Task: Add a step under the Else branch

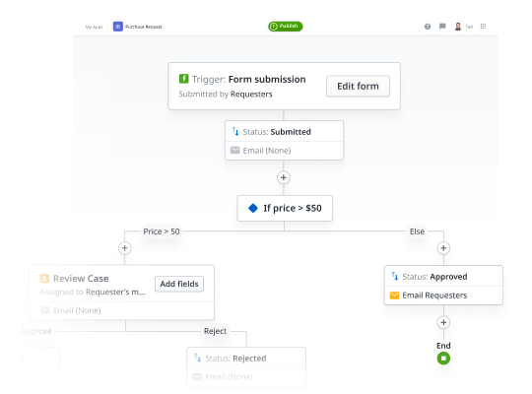Action: click(443, 248)
